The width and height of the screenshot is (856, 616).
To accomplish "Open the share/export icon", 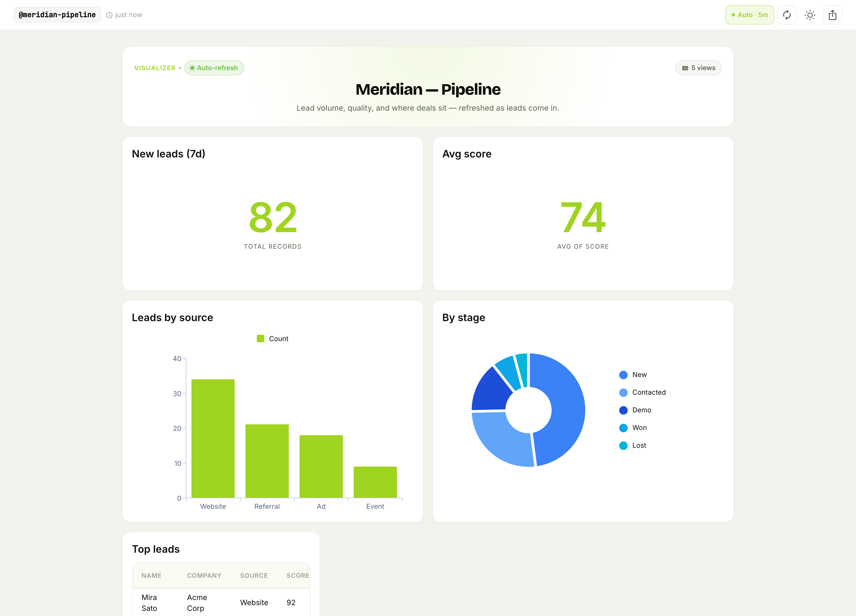I will 832,15.
